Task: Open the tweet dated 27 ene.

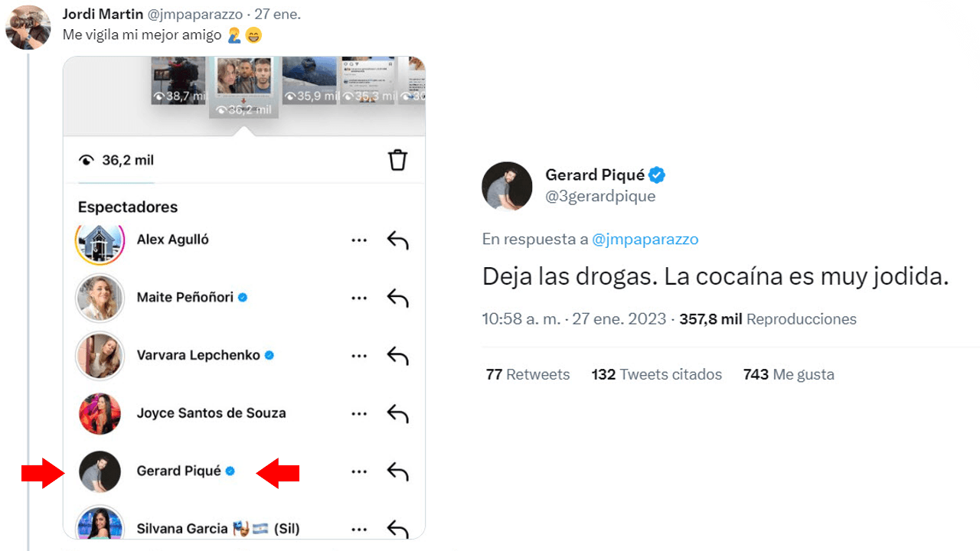Action: [x=277, y=13]
